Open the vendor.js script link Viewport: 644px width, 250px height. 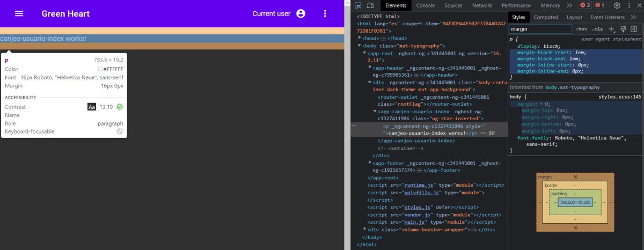coord(417,215)
